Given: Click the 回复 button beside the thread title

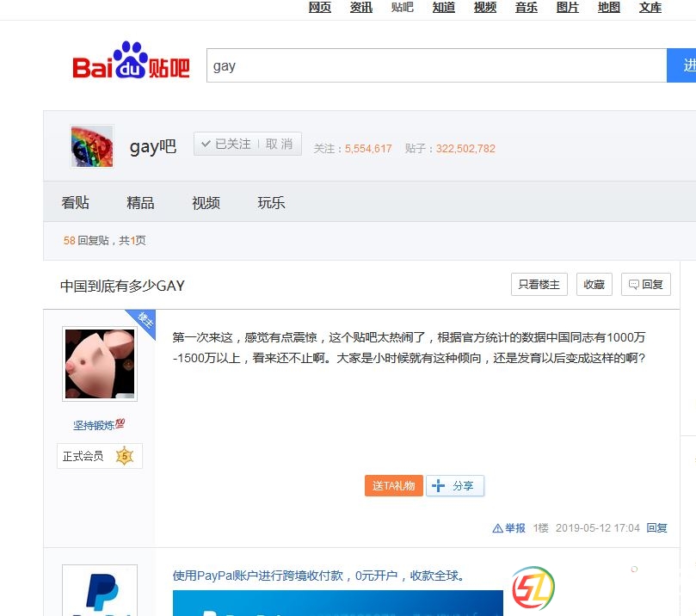Looking at the screenshot, I should tap(646, 285).
